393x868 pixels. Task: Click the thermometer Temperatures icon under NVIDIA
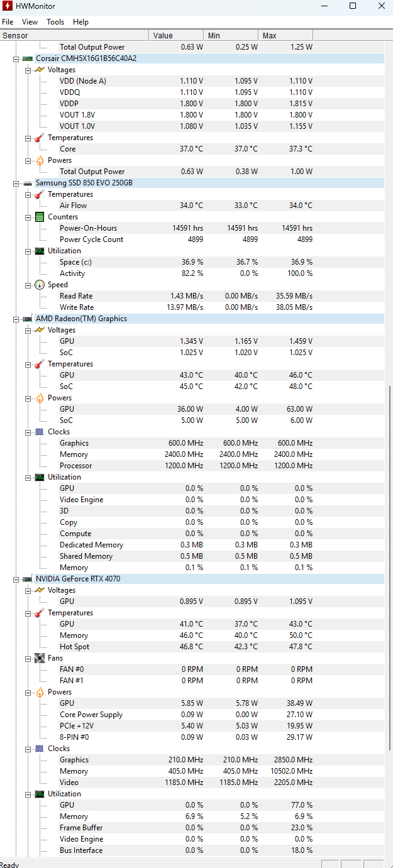[x=39, y=613]
